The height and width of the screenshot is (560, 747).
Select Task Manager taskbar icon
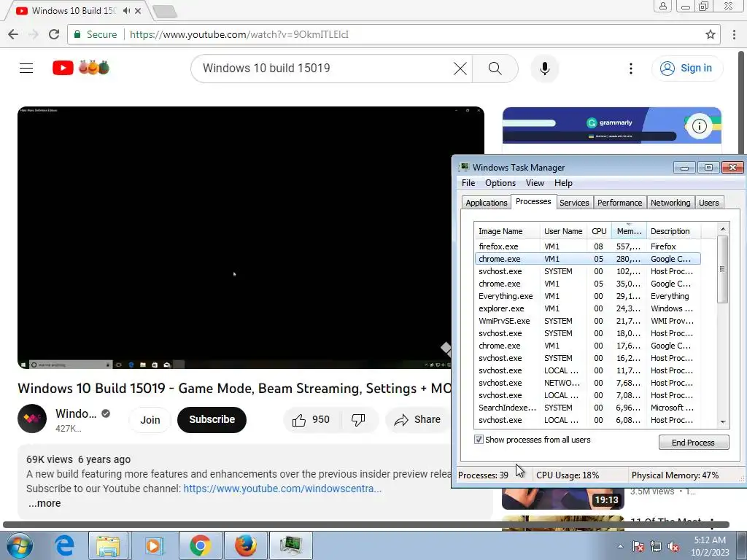point(291,545)
